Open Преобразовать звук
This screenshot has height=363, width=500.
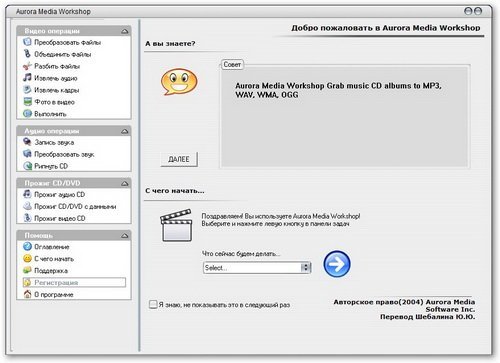pos(64,154)
